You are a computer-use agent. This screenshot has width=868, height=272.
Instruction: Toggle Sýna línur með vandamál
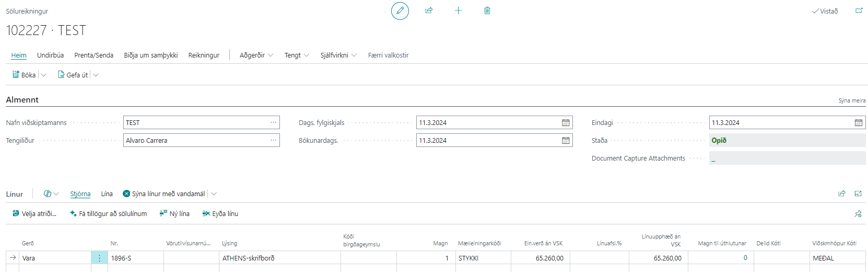pyautogui.click(x=164, y=194)
